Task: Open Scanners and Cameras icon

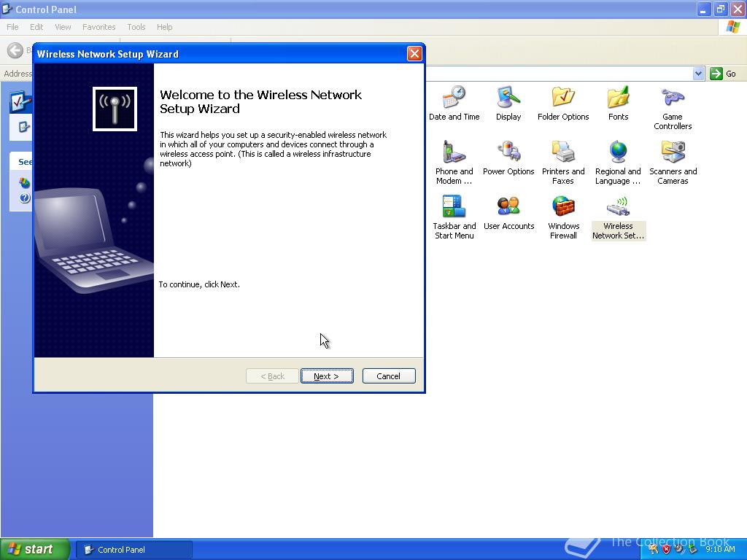Action: (673, 163)
